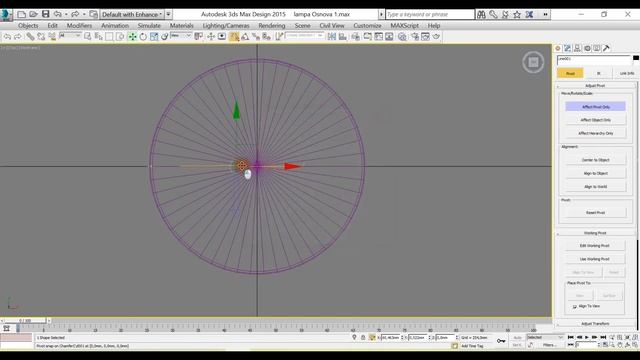
Task: Click the Align to Object button
Action: 596,173
